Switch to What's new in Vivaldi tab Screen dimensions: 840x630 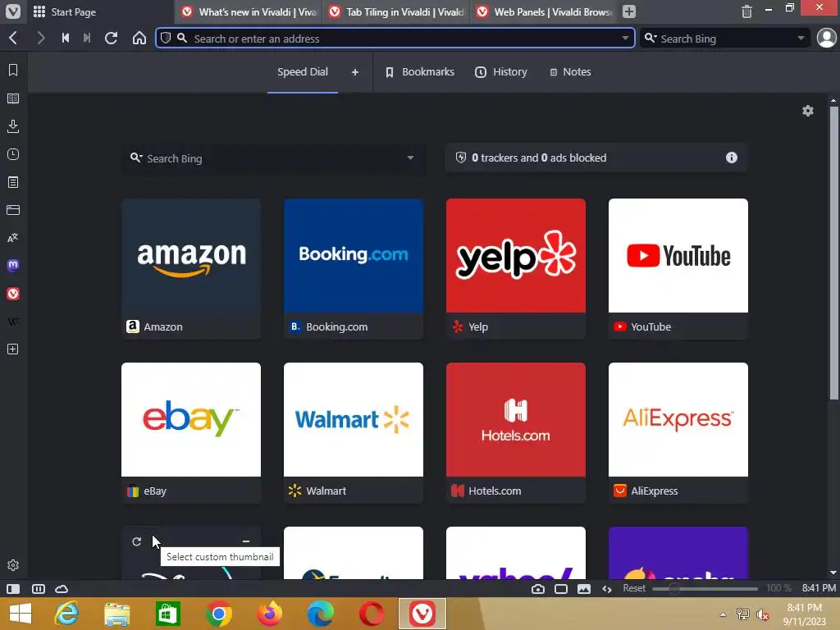coord(249,11)
